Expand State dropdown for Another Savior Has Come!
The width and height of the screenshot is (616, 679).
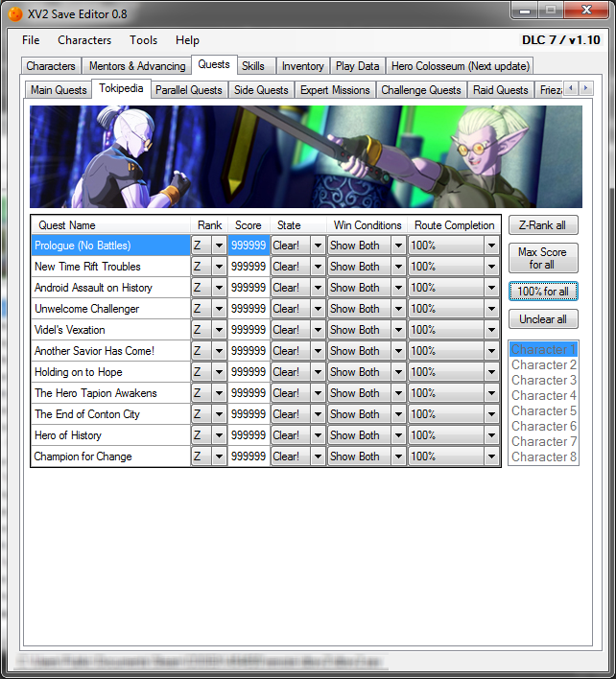pyautogui.click(x=318, y=351)
